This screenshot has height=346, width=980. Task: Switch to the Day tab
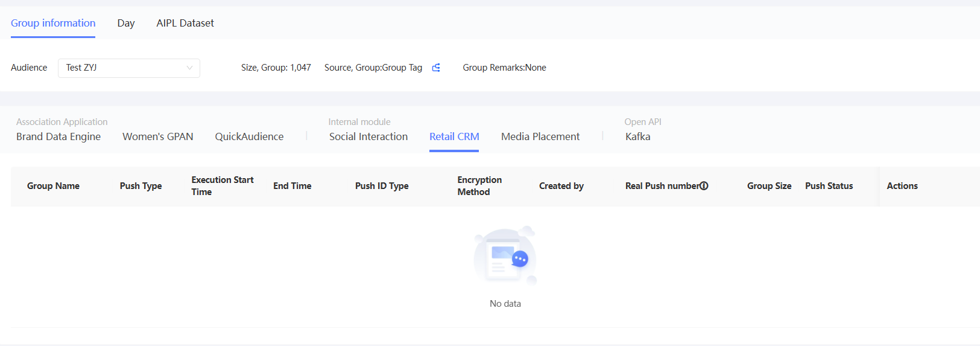[125, 23]
